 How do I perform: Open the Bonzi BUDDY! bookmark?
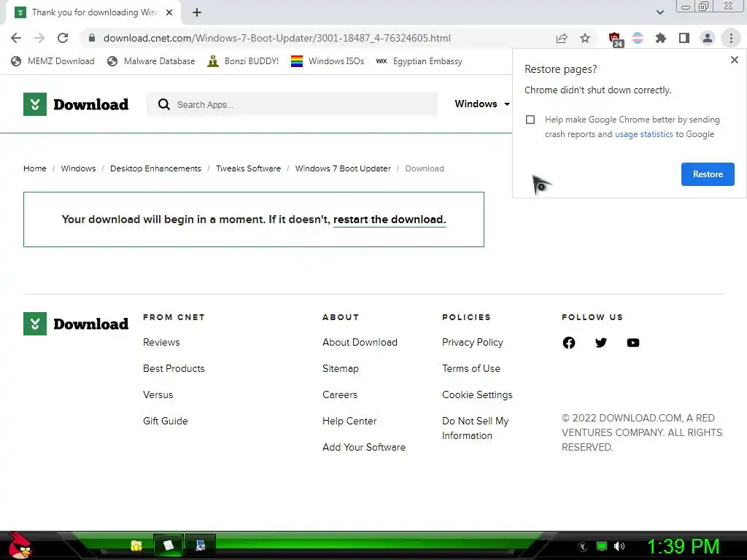(243, 61)
